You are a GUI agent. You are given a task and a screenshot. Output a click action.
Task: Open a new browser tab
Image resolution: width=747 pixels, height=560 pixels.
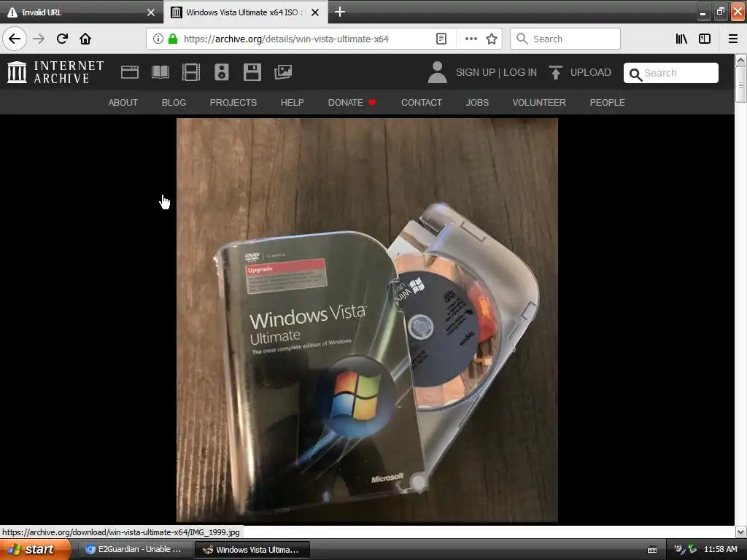click(x=340, y=12)
